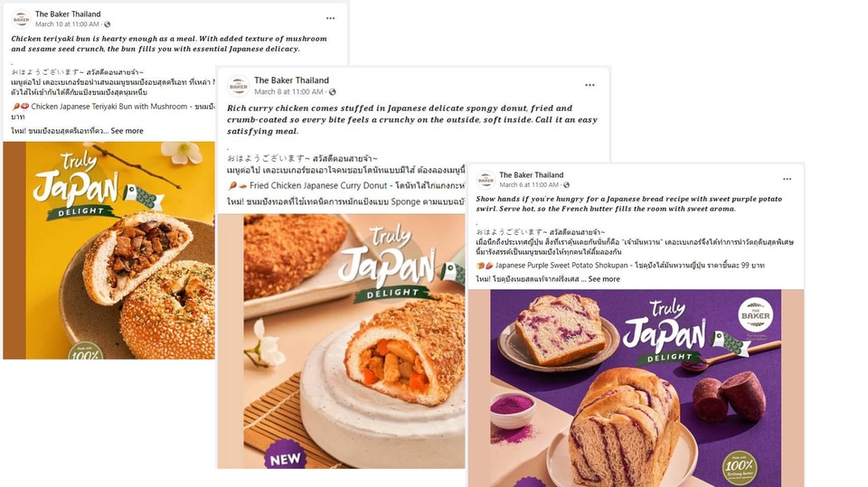Click public globe icon on March 10 post
This screenshot has width=868, height=487.
108,24
